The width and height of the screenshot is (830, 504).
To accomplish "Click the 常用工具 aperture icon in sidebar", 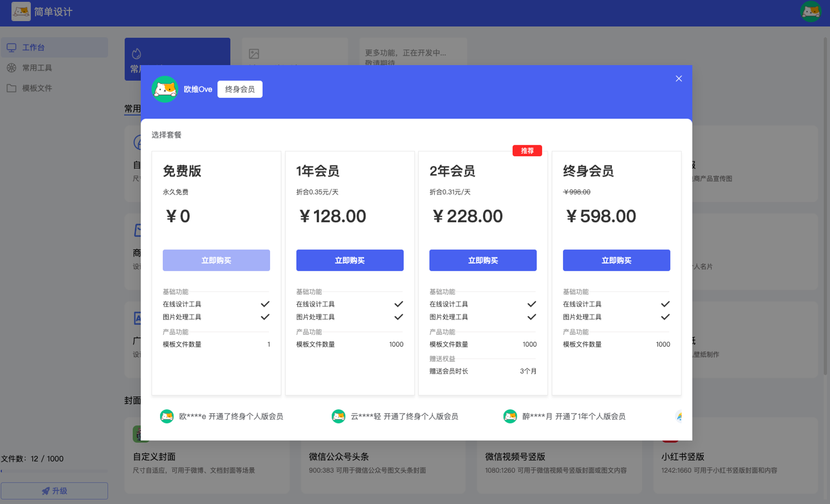I will tap(12, 68).
